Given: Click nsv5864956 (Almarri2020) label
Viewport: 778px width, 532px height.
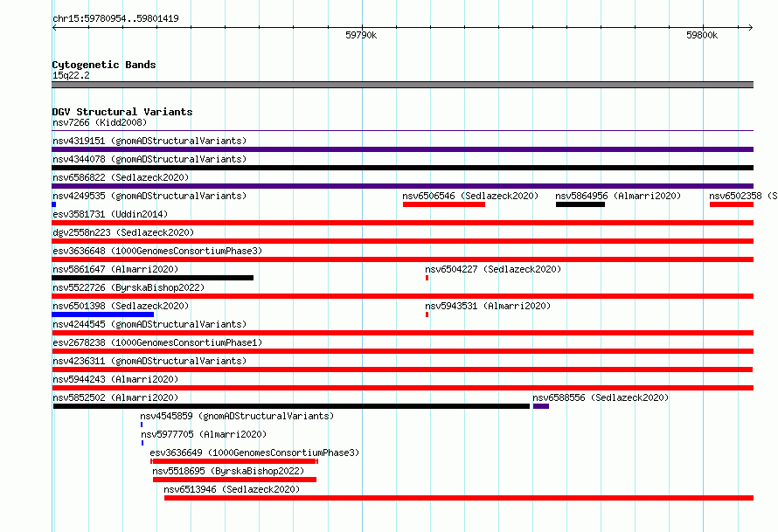Looking at the screenshot, I should (x=618, y=196).
